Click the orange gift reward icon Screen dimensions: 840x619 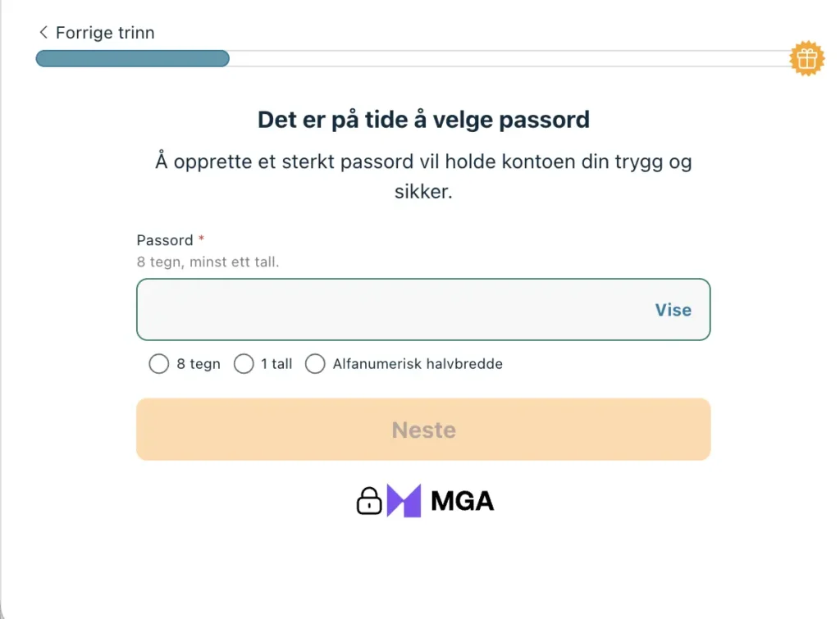point(806,59)
